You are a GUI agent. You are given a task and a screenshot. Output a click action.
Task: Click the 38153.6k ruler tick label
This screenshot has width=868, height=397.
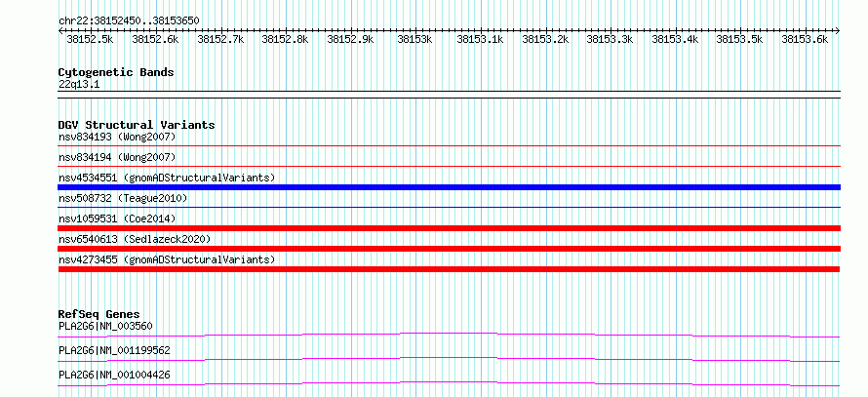tap(805, 40)
